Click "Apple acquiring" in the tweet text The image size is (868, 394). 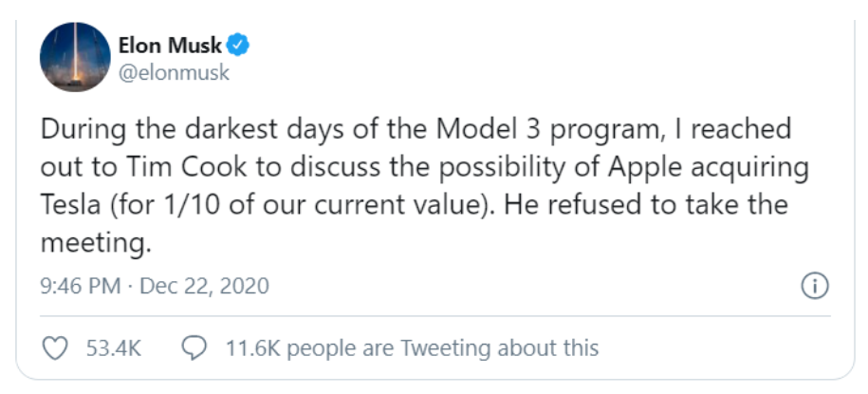pyautogui.click(x=708, y=168)
